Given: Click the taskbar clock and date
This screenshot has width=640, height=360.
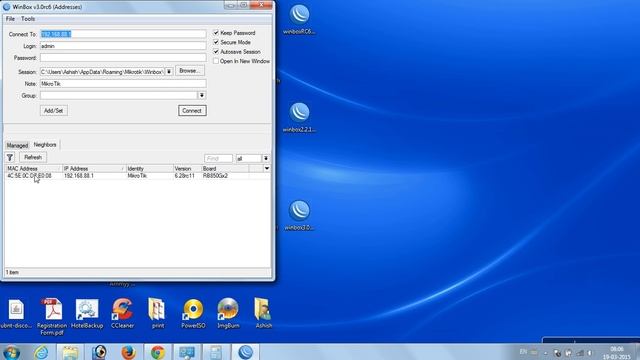Looking at the screenshot, I should coord(617,353).
